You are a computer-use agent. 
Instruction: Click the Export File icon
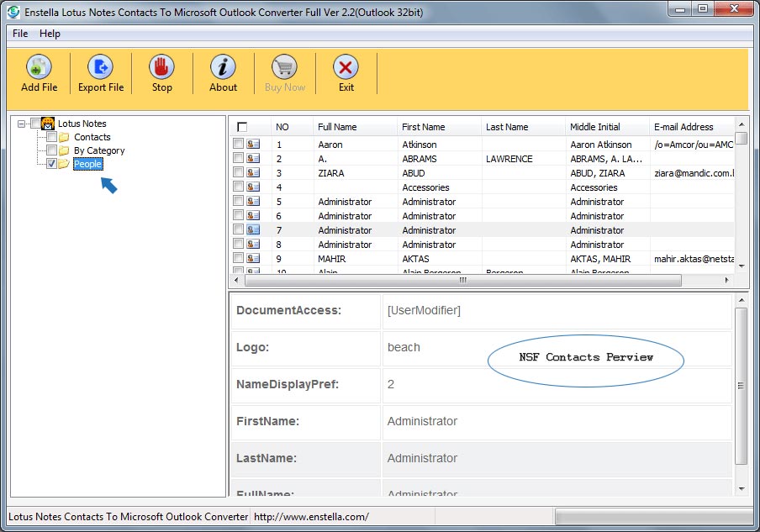point(101,67)
